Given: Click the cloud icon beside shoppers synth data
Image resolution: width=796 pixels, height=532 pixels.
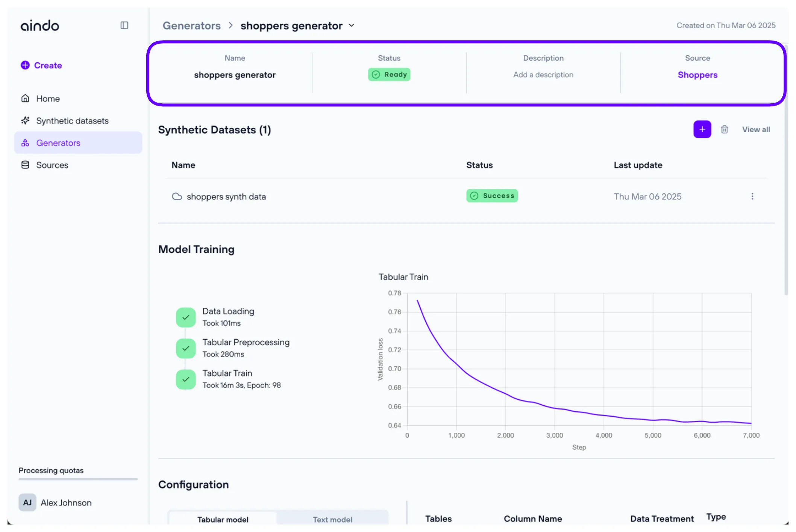Looking at the screenshot, I should (177, 196).
